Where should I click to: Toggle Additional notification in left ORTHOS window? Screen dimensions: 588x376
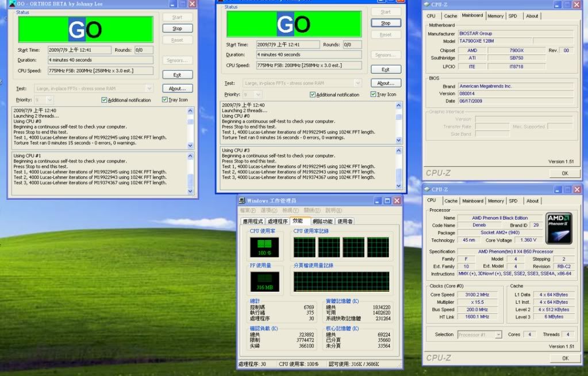coord(104,100)
